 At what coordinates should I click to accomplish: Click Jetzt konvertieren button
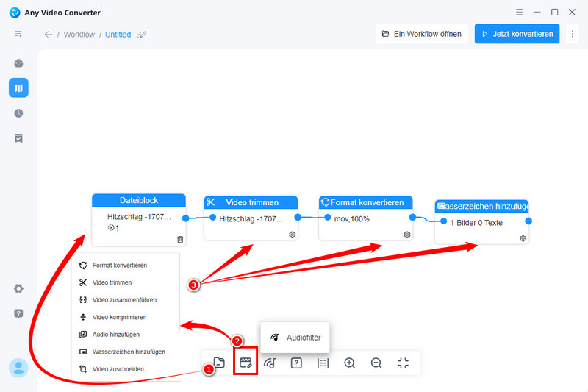(517, 34)
